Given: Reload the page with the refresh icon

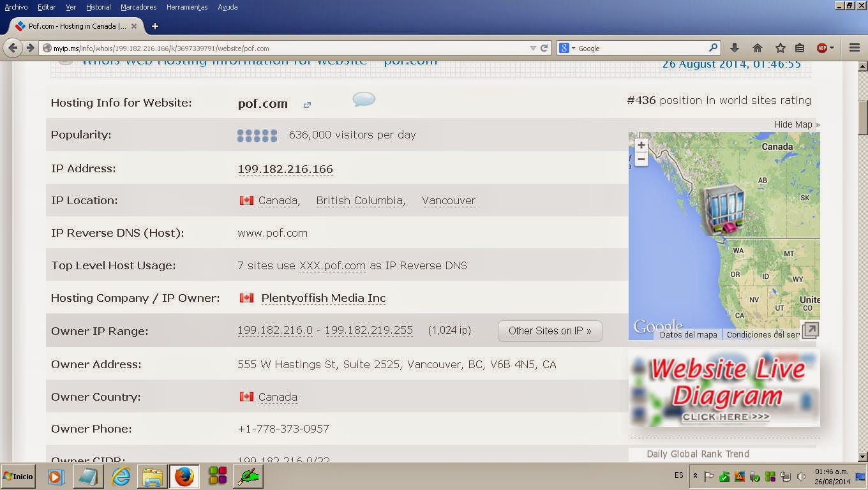Looking at the screenshot, I should coord(544,48).
